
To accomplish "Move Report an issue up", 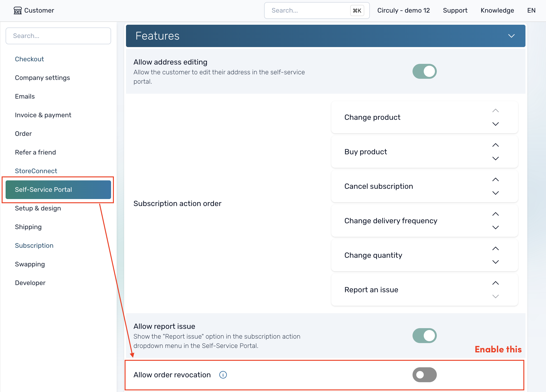I will pos(495,283).
